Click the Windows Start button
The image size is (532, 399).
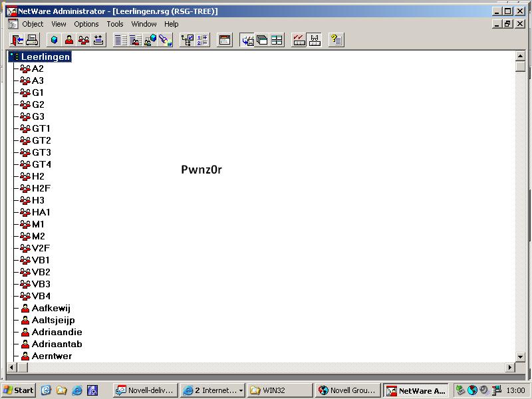[x=19, y=390]
